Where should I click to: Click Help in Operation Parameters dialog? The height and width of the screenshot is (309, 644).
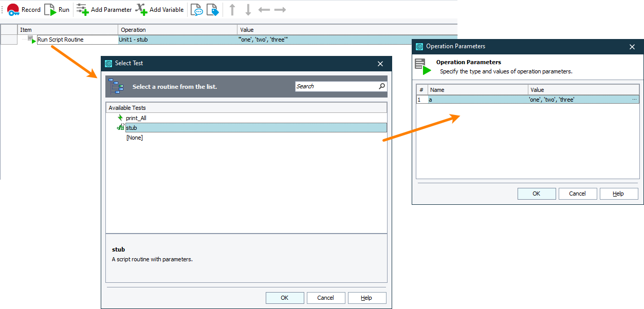619,194
